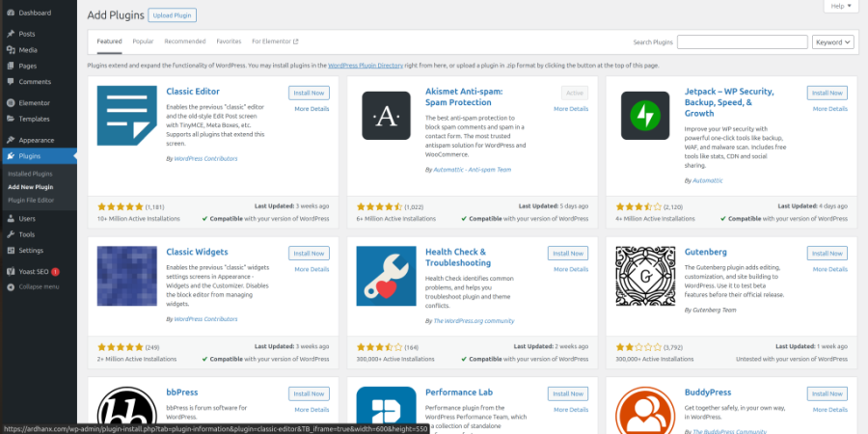
Task: Click the Users icon in sidebar
Action: pyautogui.click(x=11, y=219)
